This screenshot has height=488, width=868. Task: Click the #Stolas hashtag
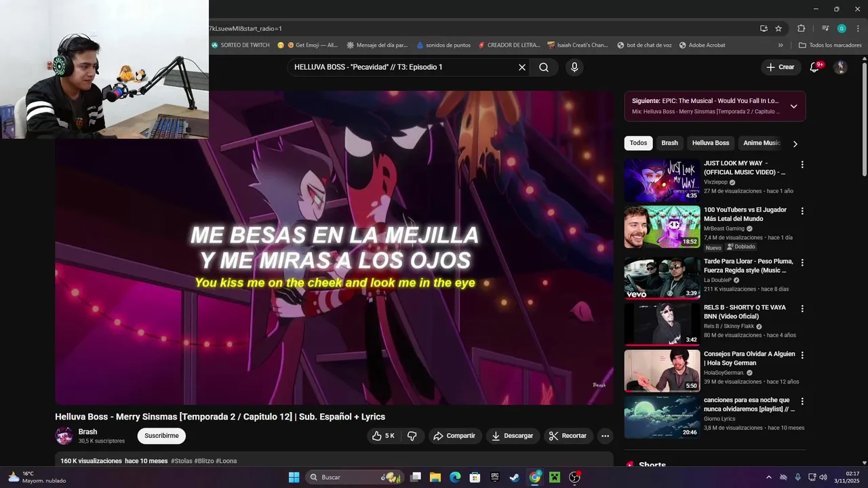point(182,461)
